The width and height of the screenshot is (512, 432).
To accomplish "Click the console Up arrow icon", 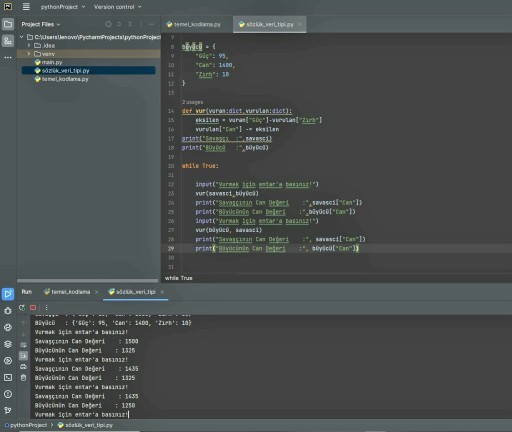I will [x=23, y=323].
